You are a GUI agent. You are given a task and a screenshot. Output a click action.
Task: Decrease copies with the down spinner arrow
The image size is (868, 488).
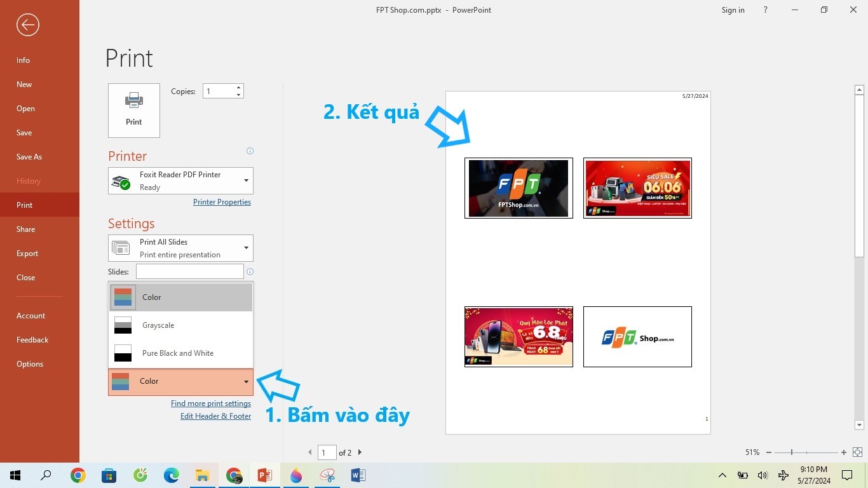(x=238, y=95)
